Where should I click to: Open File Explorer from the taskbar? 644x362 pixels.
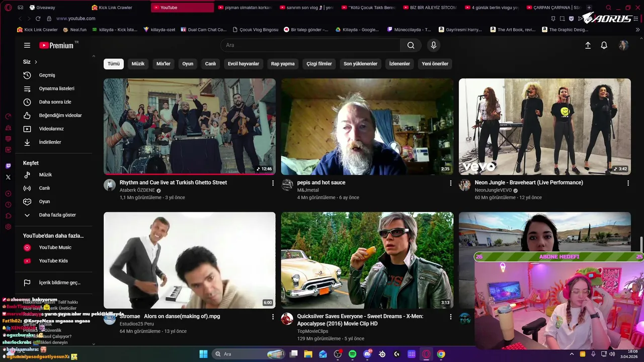[x=308, y=354]
